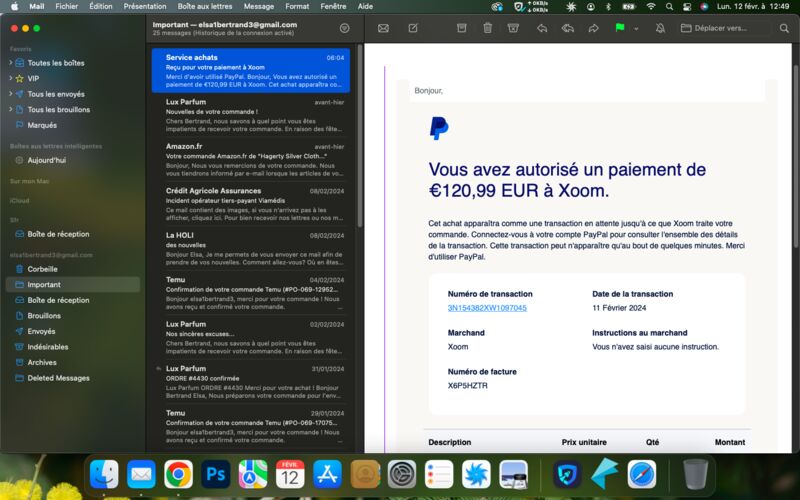Open the Fichier menu
Screen dimensions: 800x500
(66, 7)
